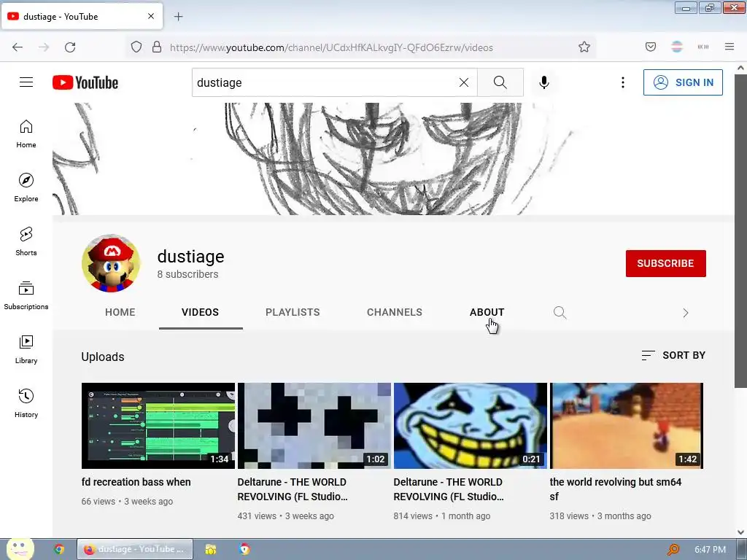Select the VIDEOS tab
Screen dimensions: 747x560
pyautogui.click(x=200, y=312)
